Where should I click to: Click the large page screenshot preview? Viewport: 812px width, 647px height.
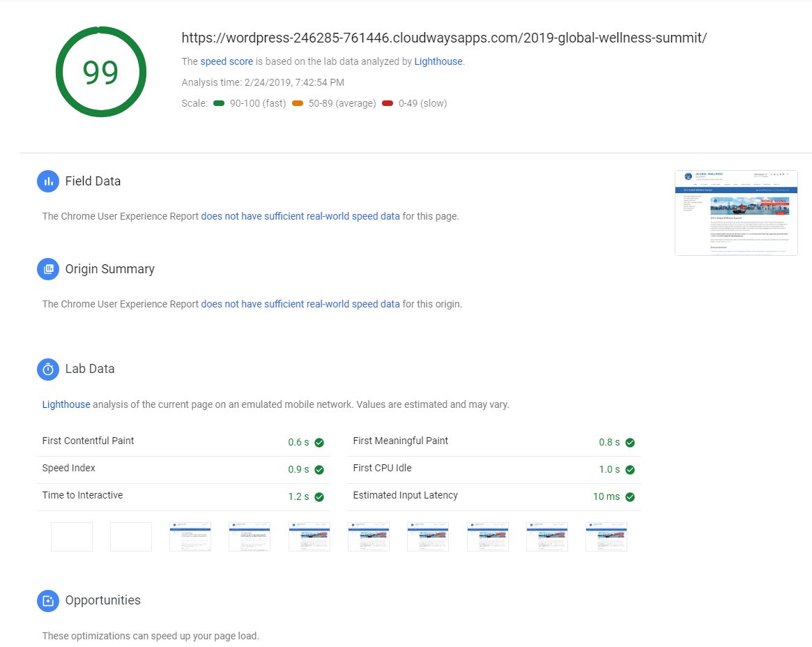click(736, 213)
